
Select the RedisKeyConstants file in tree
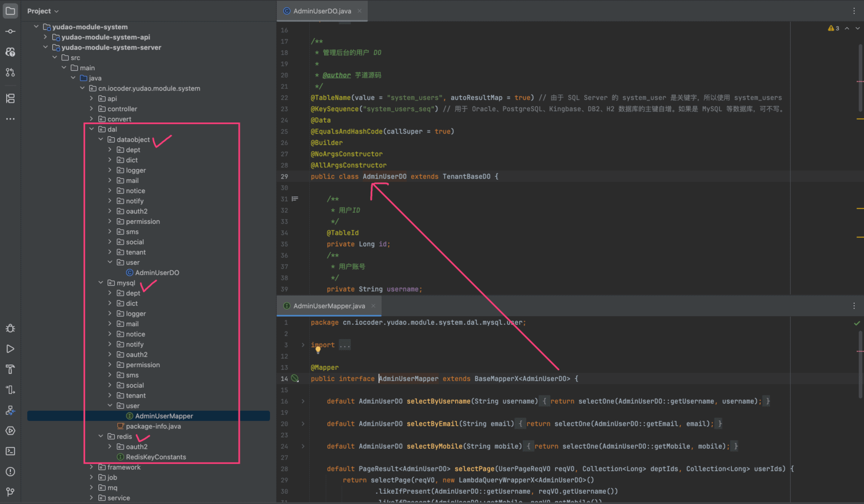(x=156, y=457)
